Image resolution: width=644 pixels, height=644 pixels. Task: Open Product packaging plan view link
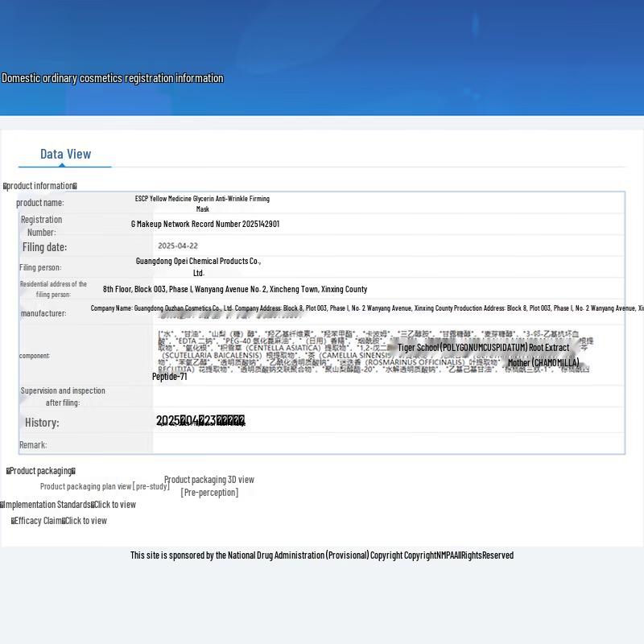pos(105,486)
